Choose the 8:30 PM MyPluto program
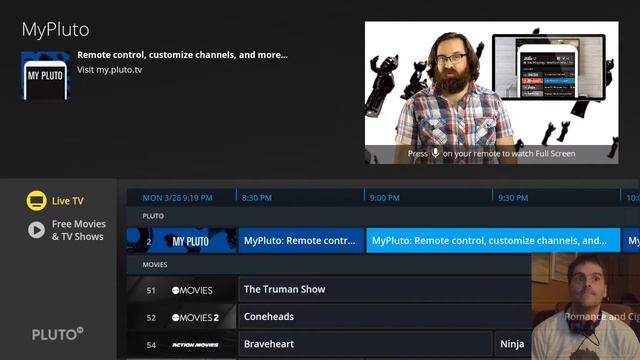640x360 pixels. tap(301, 241)
